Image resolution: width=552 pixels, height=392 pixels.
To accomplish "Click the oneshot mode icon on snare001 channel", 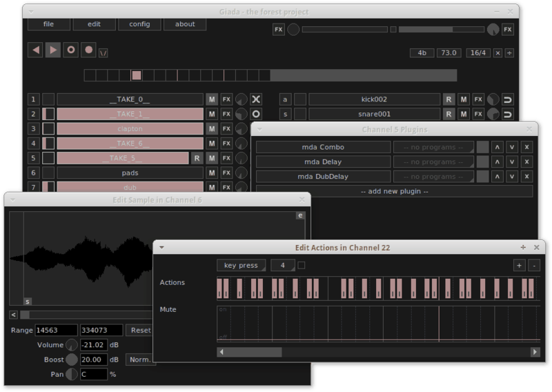I will coord(508,114).
